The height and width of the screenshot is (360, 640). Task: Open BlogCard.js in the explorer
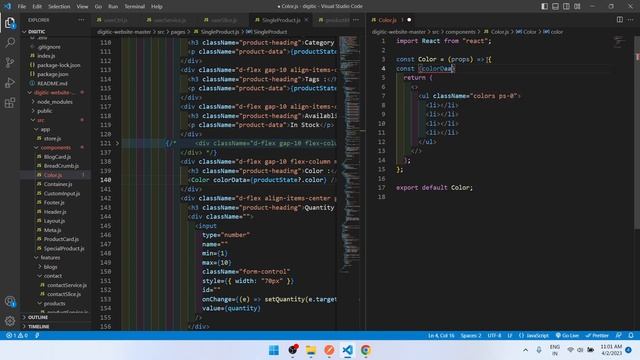(57, 157)
